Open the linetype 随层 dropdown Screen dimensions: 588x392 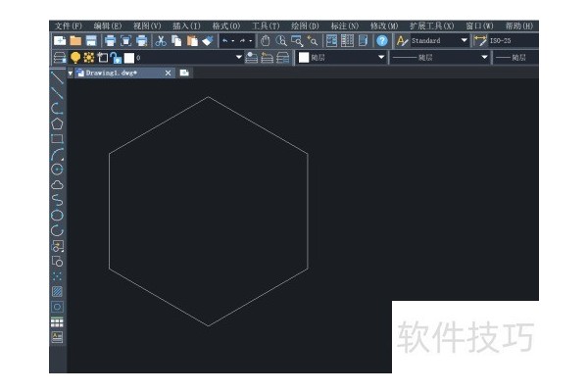pyautogui.click(x=484, y=58)
